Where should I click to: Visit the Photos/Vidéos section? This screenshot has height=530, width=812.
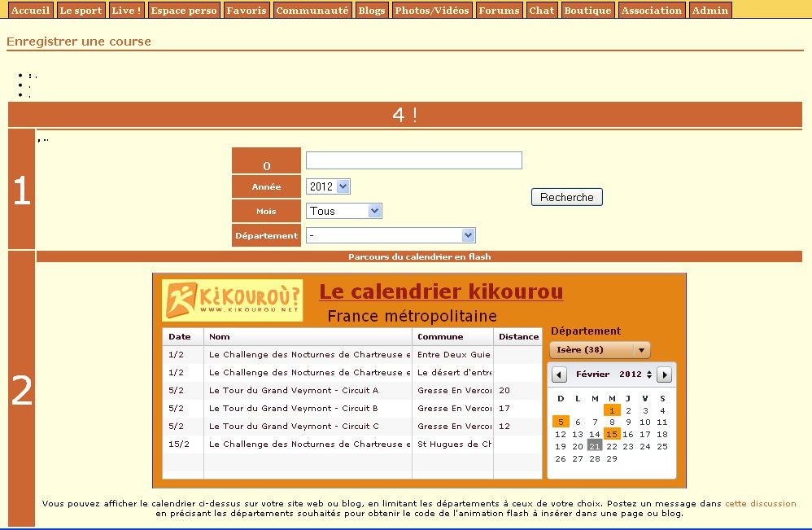(x=431, y=10)
